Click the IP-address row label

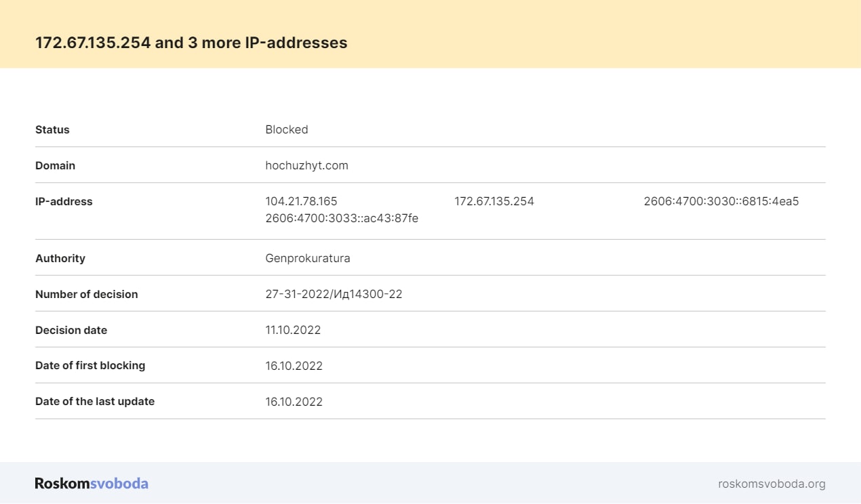(64, 201)
